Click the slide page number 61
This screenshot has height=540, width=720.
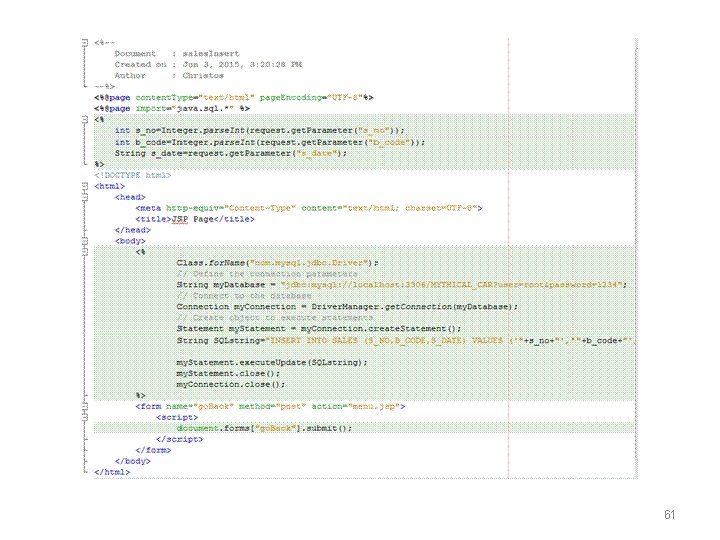coord(669,515)
